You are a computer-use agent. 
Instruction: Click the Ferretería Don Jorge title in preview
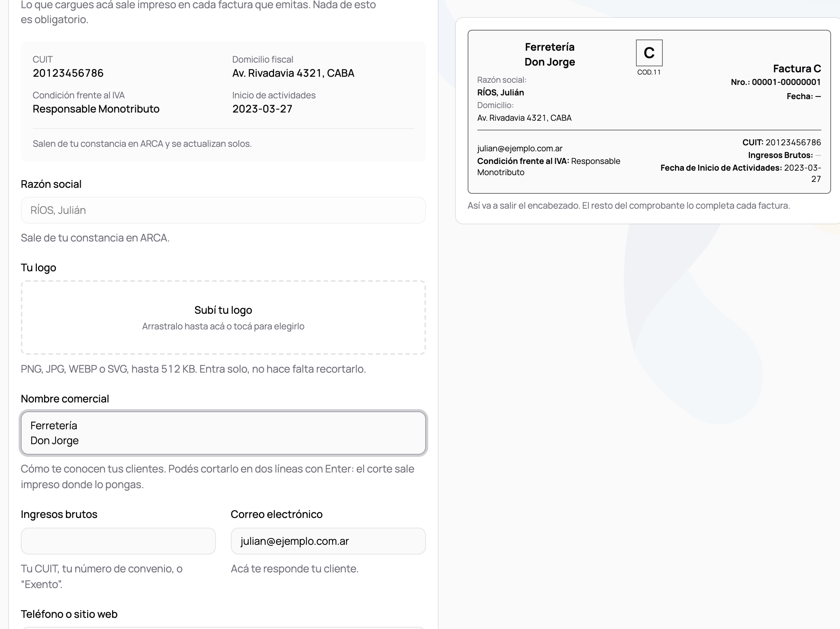coord(550,54)
